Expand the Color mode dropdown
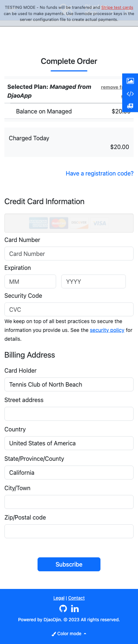The image size is (138, 644). tap(69, 633)
